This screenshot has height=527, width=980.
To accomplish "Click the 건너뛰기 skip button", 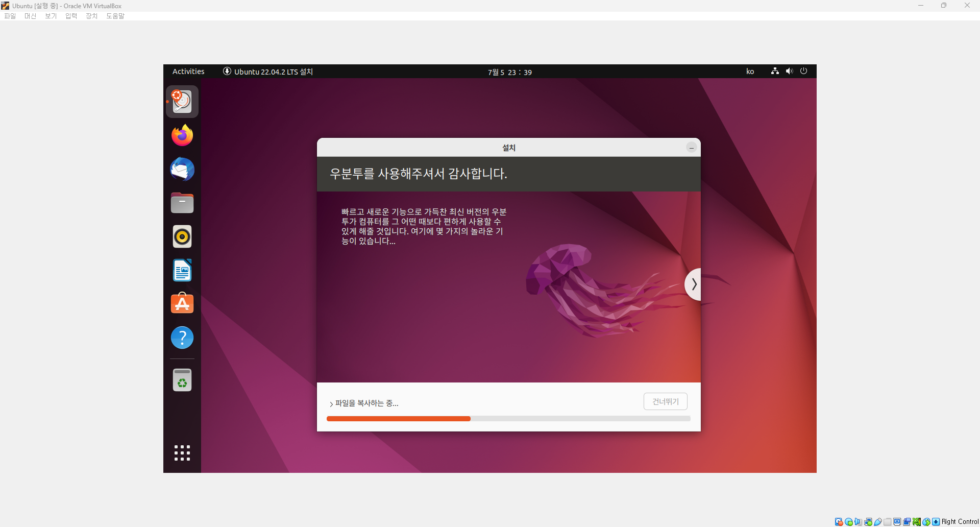I will (x=666, y=401).
